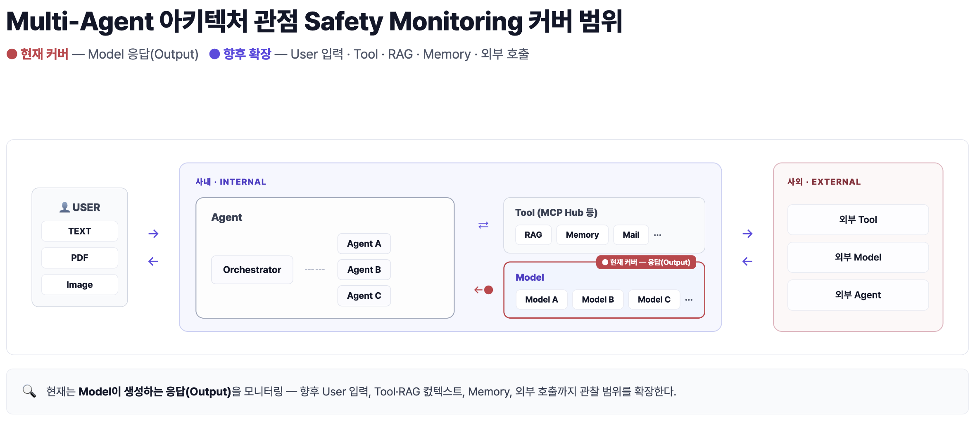Click the left arrow returning from EXTERNAL panel

(747, 261)
